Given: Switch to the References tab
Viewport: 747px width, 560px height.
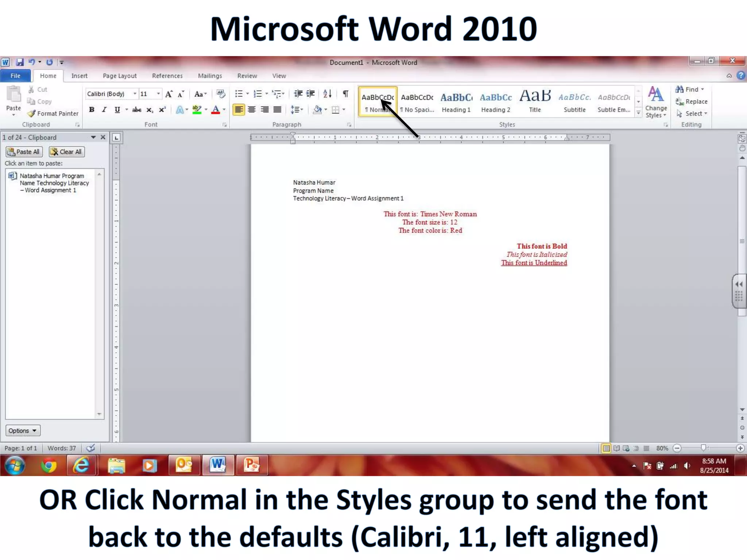Looking at the screenshot, I should coord(167,75).
